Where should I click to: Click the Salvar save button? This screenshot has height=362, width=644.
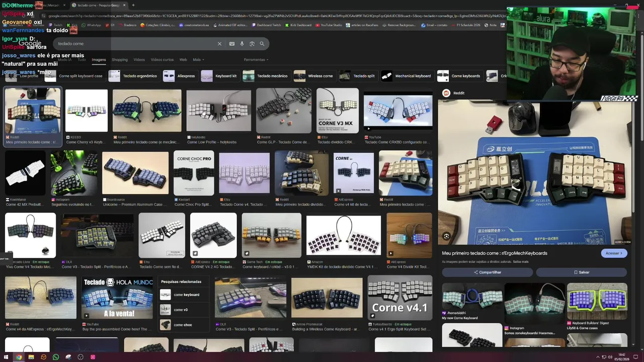(581, 272)
